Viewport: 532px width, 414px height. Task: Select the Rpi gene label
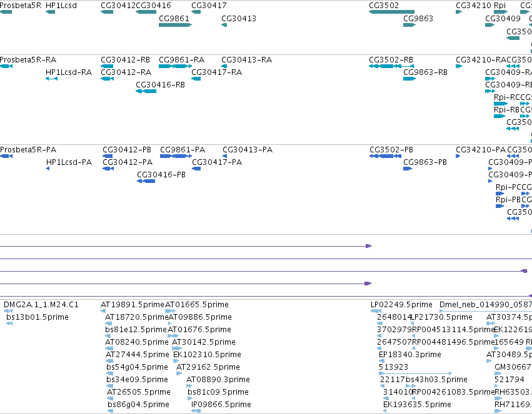(x=499, y=6)
